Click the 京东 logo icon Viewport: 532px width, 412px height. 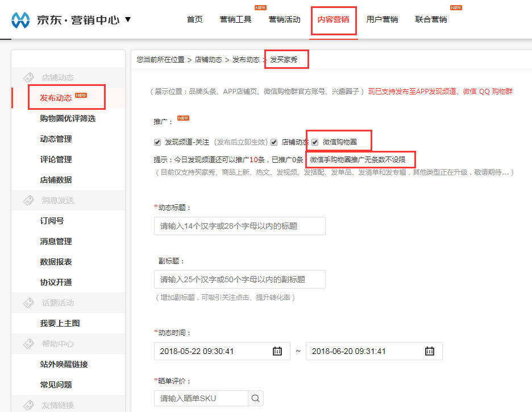pyautogui.click(x=20, y=20)
